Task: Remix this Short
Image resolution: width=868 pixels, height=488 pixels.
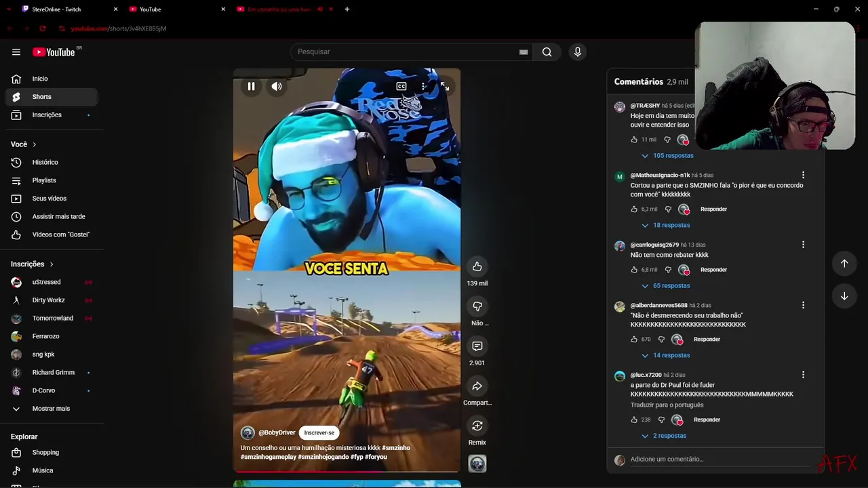Action: 477,426
